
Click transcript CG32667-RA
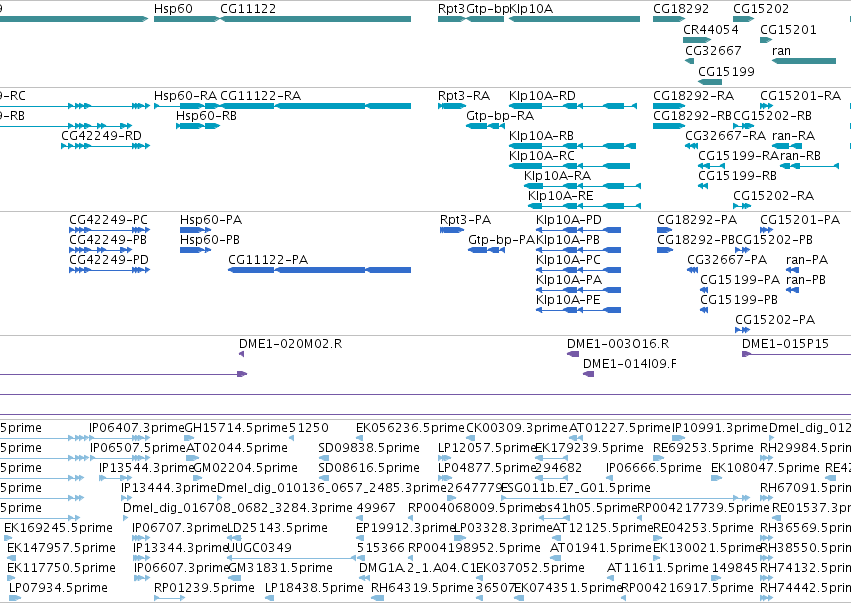(x=726, y=136)
